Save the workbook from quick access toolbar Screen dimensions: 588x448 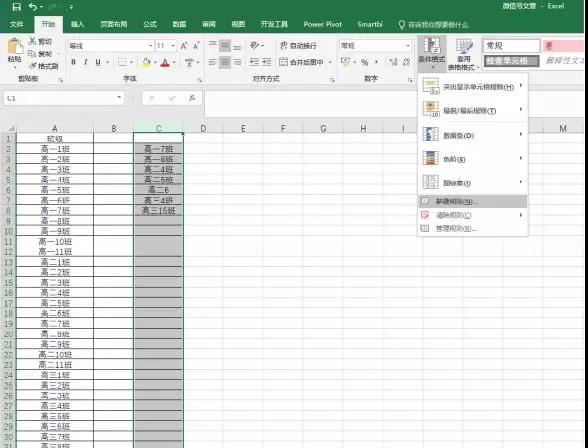click(16, 6)
